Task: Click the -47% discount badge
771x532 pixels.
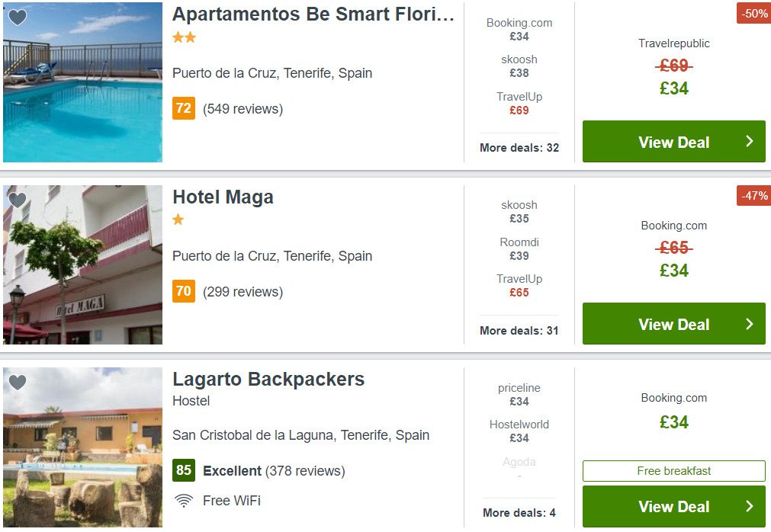Action: pos(753,196)
